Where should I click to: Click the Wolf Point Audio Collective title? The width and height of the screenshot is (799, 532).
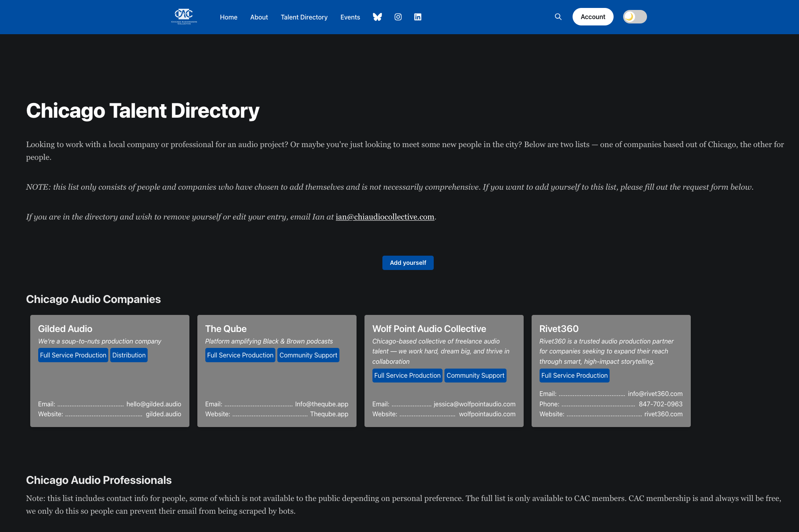[429, 329]
